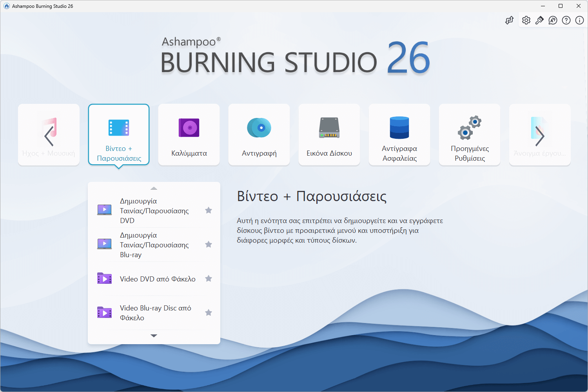This screenshot has height=392, width=588.
Task: Maximize the Ashampoo Burning Studio window
Action: click(561, 6)
